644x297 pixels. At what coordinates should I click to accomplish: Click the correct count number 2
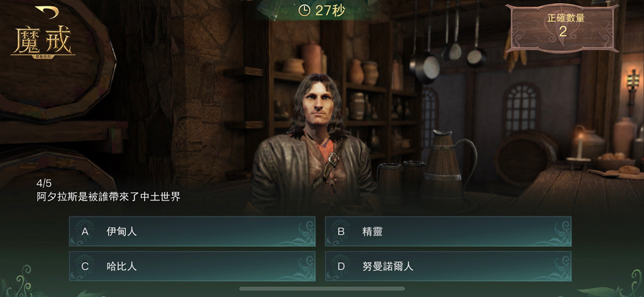(563, 31)
